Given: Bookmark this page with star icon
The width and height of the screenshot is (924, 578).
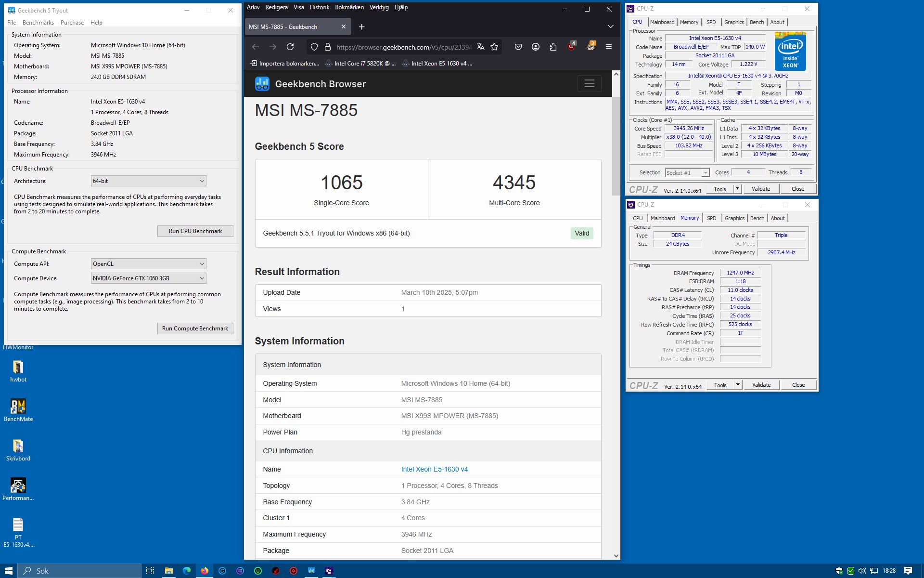Looking at the screenshot, I should click(494, 47).
